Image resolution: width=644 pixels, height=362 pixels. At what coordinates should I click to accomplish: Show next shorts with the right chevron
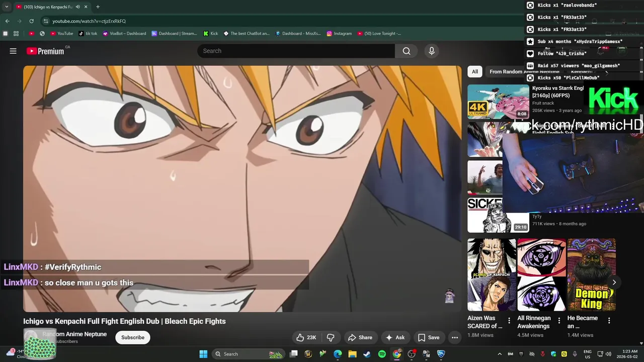[614, 282]
